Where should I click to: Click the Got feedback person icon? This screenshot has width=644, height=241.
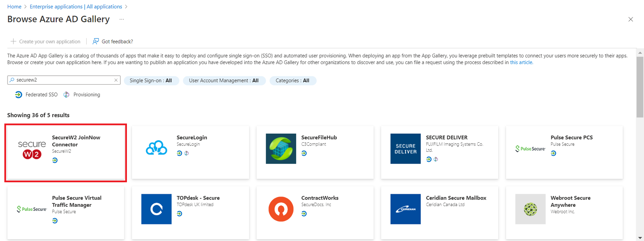point(96,41)
